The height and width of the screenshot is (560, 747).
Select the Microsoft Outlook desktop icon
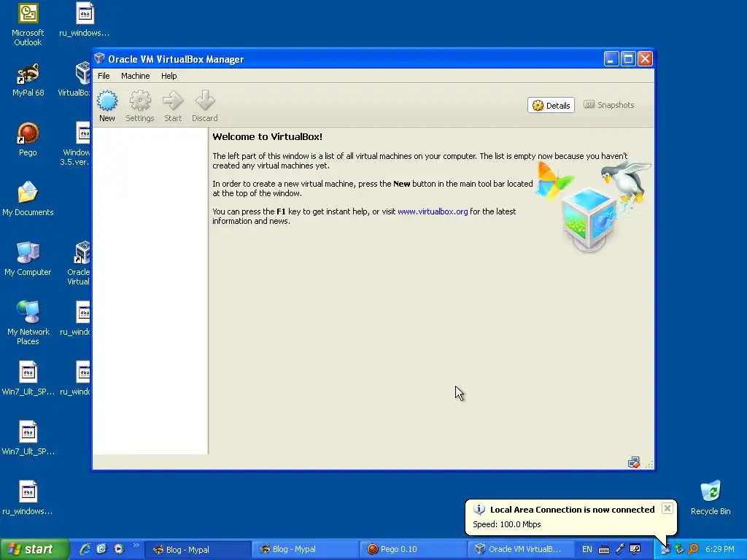28,25
